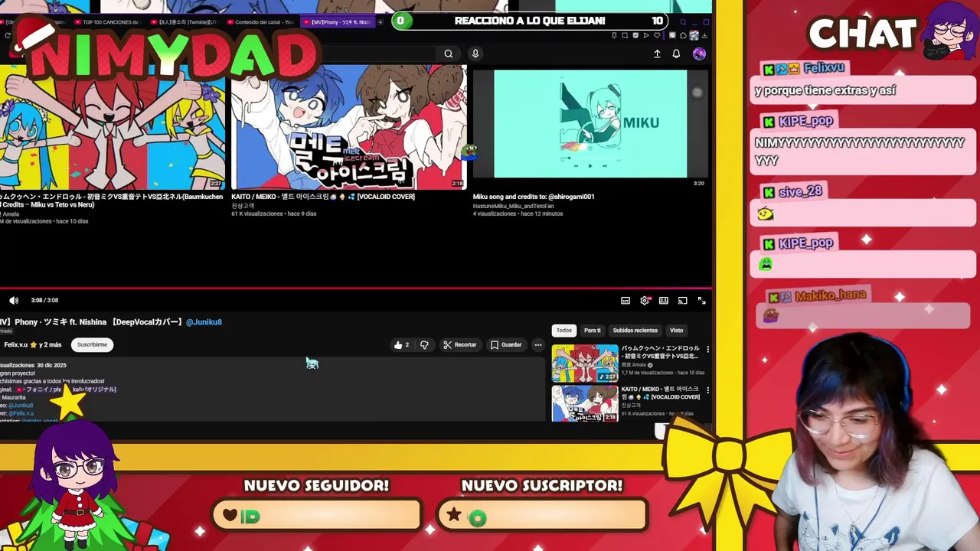Viewport: 980px width, 551px height.
Task: Open the player settings gear
Action: click(x=645, y=301)
